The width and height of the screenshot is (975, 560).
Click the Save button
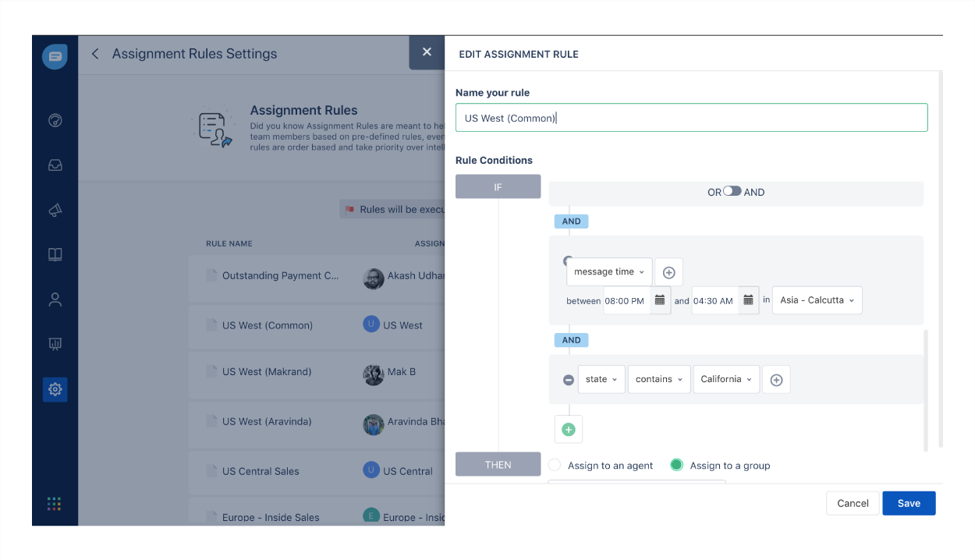909,503
